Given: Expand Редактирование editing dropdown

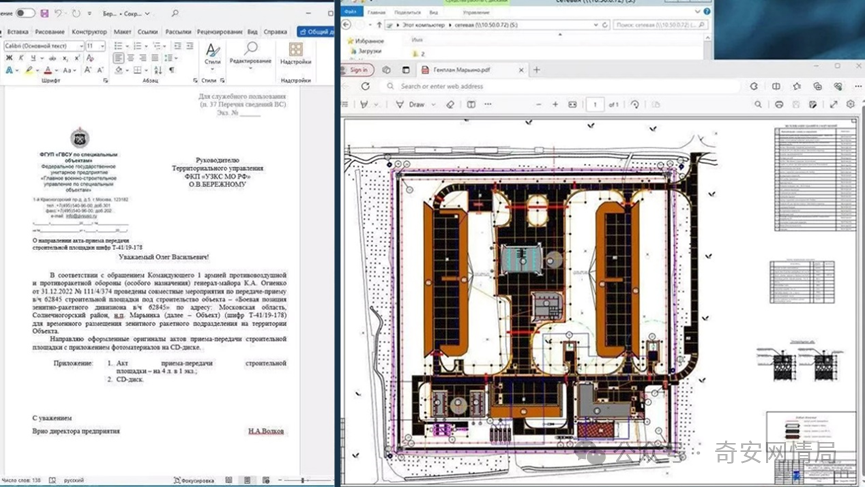Looking at the screenshot, I should pos(250,68).
